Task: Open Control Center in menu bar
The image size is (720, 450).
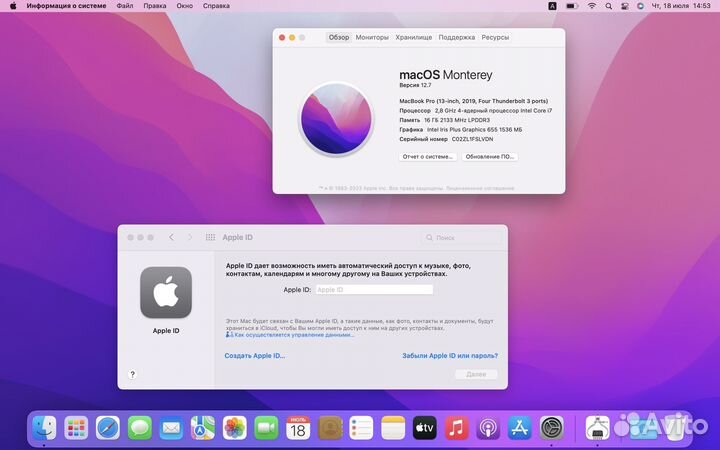Action: click(625, 6)
